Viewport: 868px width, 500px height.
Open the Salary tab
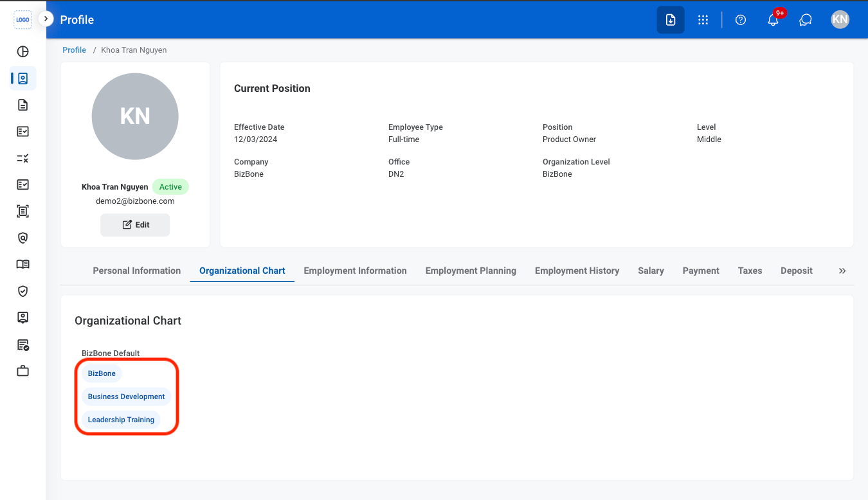pyautogui.click(x=651, y=271)
